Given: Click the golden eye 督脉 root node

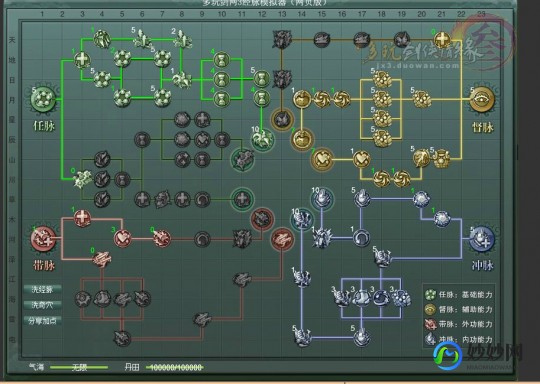Looking at the screenshot, I should (482, 99).
